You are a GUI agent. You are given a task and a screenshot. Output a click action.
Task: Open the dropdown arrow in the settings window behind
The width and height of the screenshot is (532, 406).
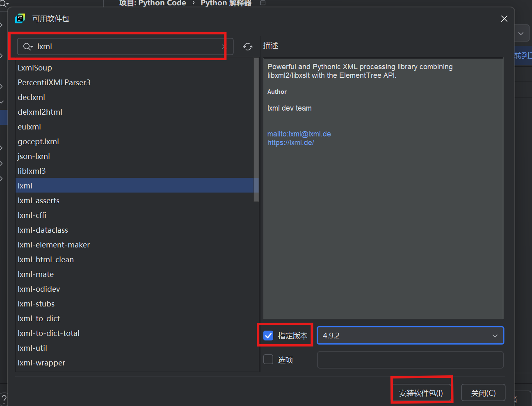pos(521,34)
